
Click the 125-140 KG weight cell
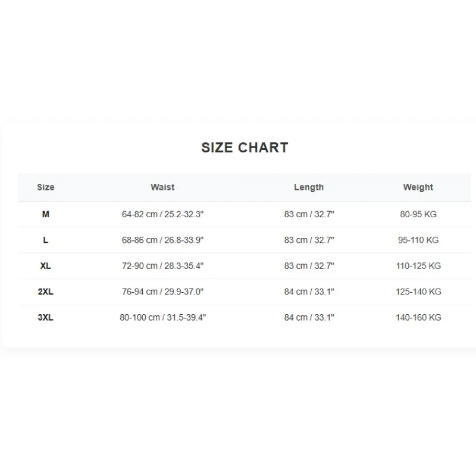pyautogui.click(x=418, y=292)
